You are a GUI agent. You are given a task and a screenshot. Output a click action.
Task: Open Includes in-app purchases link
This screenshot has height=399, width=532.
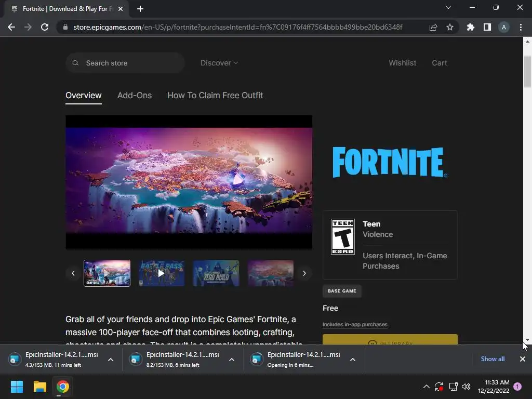pyautogui.click(x=355, y=324)
